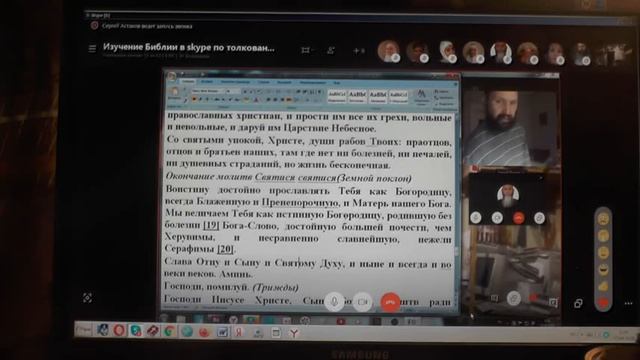Open the blue globe taskbar icon
640x360 pixels.
(x=187, y=331)
